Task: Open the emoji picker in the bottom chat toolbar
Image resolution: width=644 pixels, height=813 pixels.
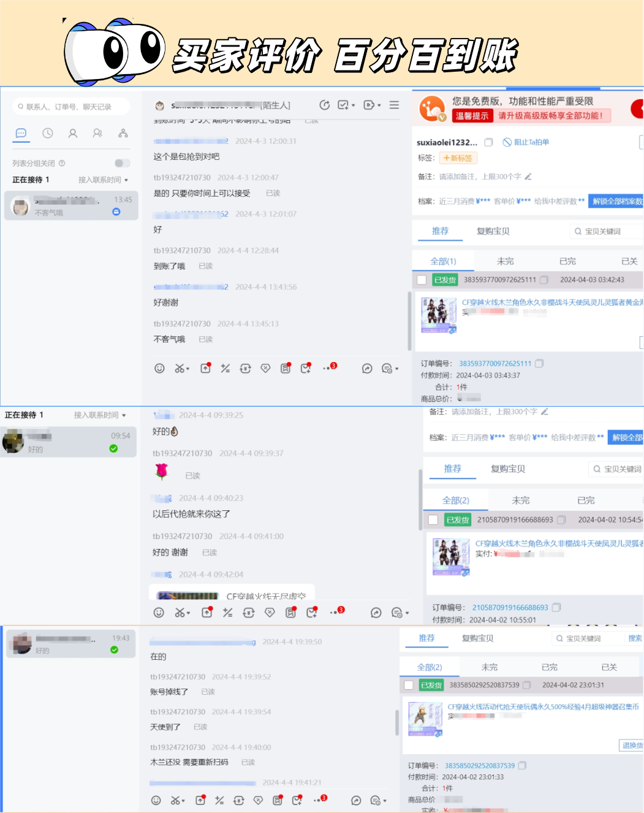Action: coord(156,800)
